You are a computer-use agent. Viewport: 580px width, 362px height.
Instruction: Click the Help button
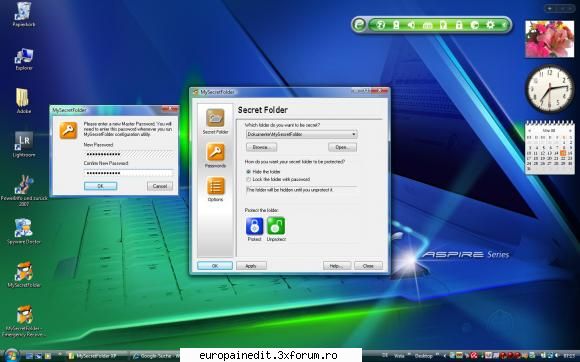pos(337,265)
